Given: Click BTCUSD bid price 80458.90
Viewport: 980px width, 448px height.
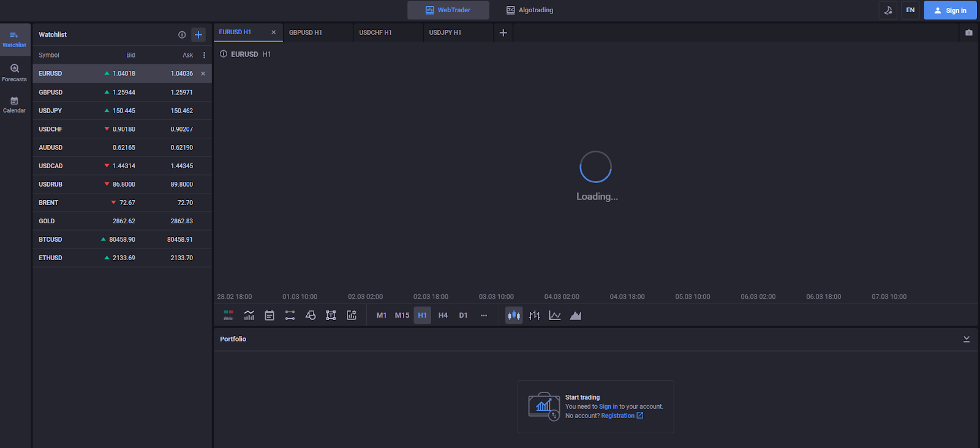Looking at the screenshot, I should [x=122, y=239].
